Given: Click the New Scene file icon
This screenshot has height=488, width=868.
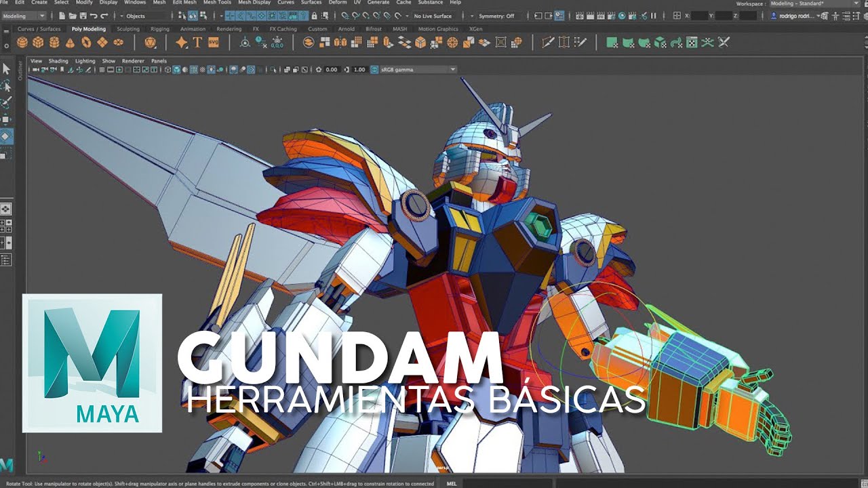Looking at the screenshot, I should [x=63, y=16].
